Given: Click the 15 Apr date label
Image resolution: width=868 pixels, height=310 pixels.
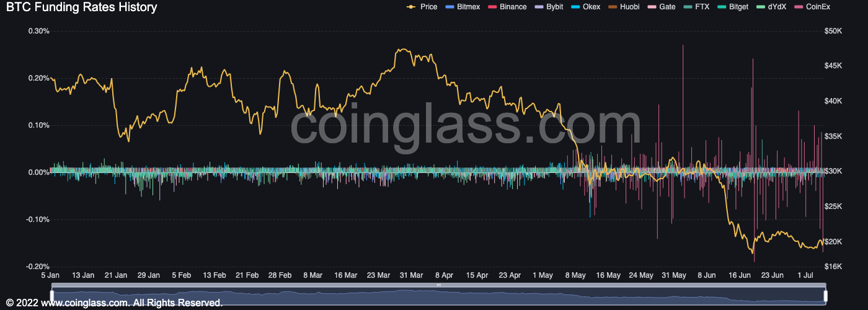Looking at the screenshot, I should click(477, 275).
